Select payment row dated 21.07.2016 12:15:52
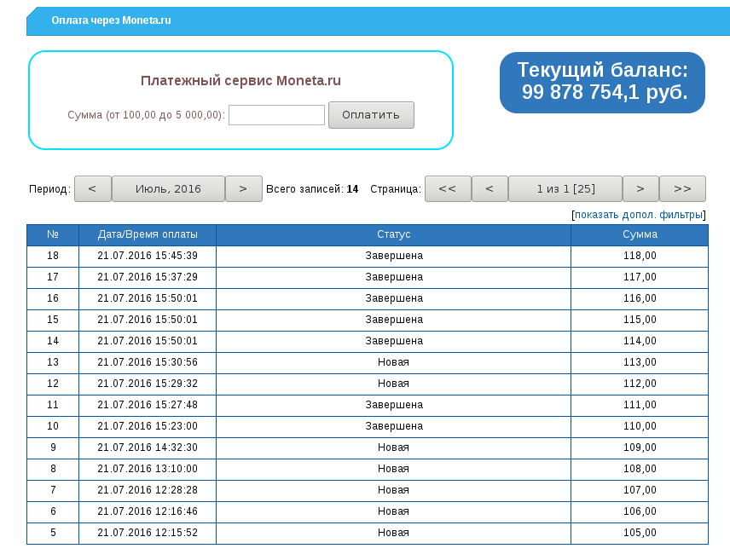 pos(148,533)
